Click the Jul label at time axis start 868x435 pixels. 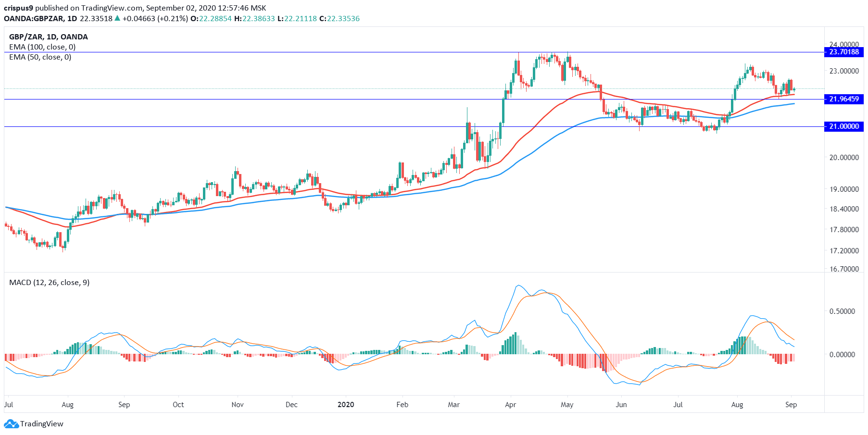[x=9, y=405]
